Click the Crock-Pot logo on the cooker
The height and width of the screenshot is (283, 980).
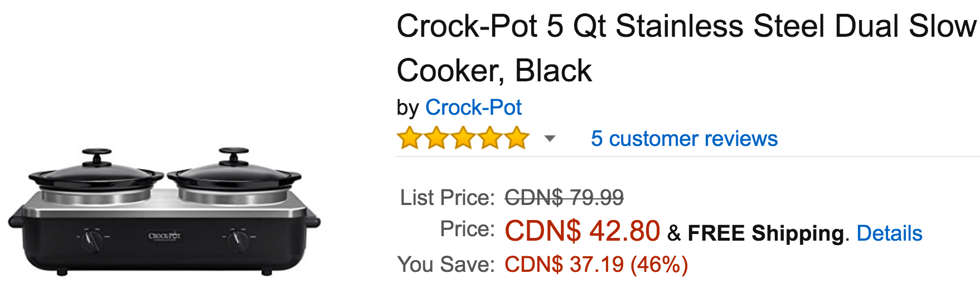(x=164, y=236)
